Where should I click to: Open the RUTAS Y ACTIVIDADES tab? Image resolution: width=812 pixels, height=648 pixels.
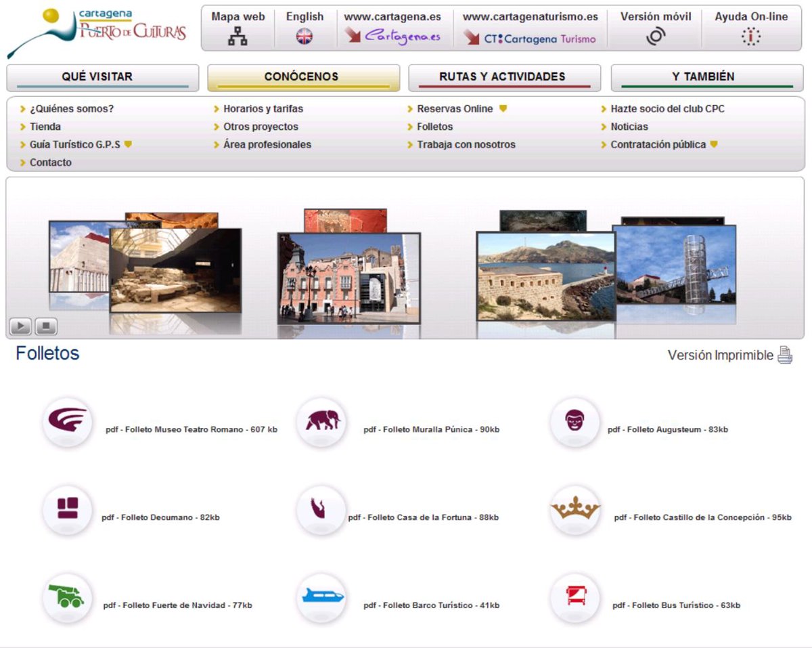pyautogui.click(x=504, y=77)
